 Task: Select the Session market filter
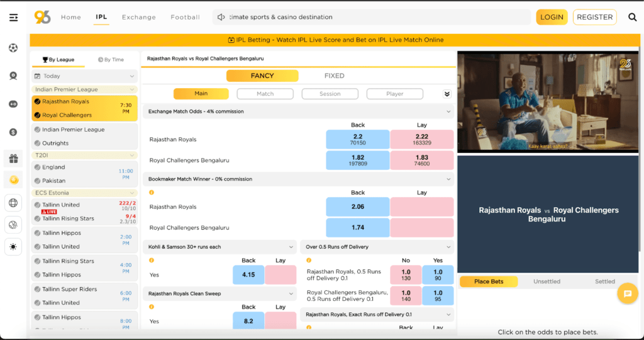[x=330, y=94]
